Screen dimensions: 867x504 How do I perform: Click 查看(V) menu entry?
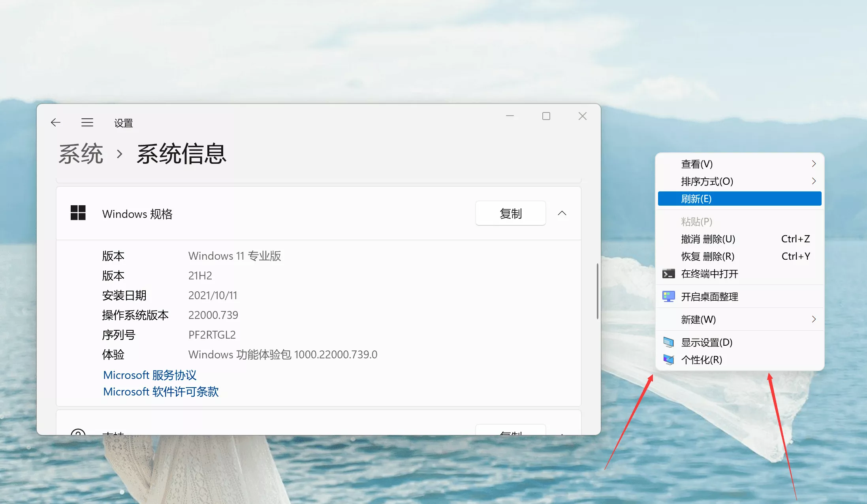(739, 164)
